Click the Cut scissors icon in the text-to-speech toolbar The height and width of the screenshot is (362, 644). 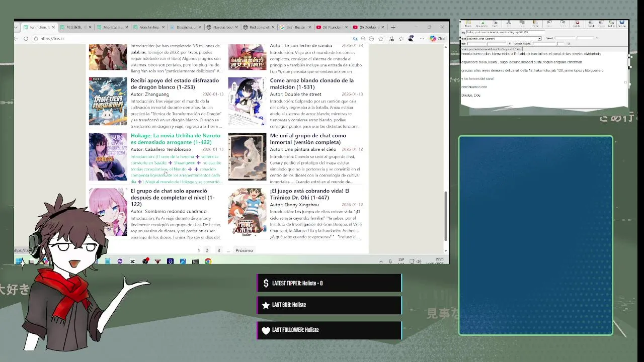pos(509,24)
